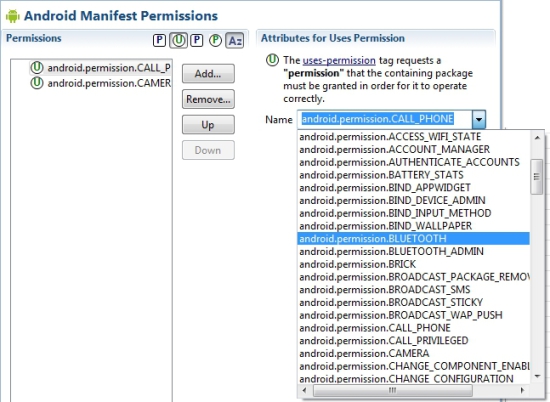Choose android.permission.BLUETOOTH from the list
This screenshot has width=550, height=402.
tap(414, 239)
